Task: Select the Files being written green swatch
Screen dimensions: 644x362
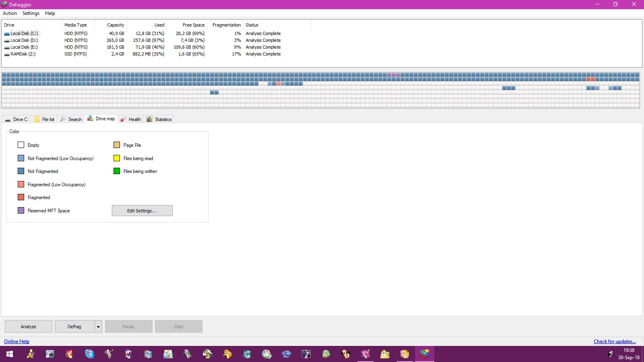Action: click(117, 171)
